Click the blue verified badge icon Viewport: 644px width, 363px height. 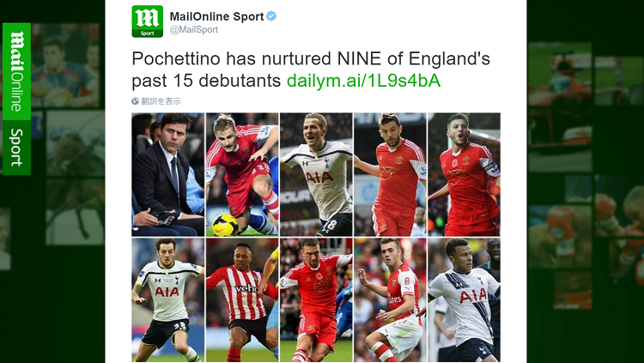(271, 16)
